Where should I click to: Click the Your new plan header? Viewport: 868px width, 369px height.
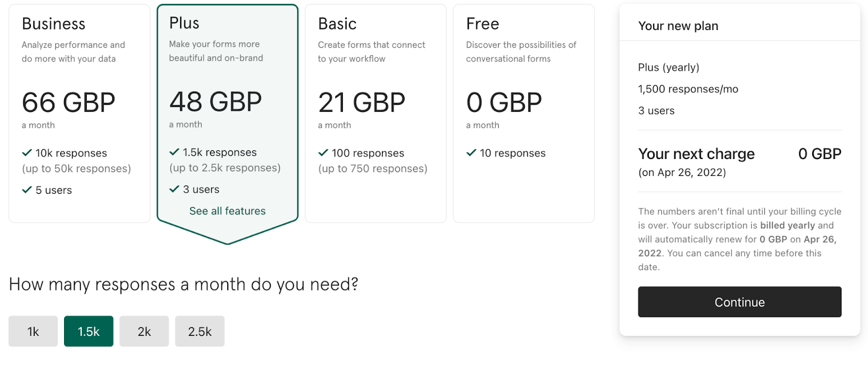tap(678, 26)
